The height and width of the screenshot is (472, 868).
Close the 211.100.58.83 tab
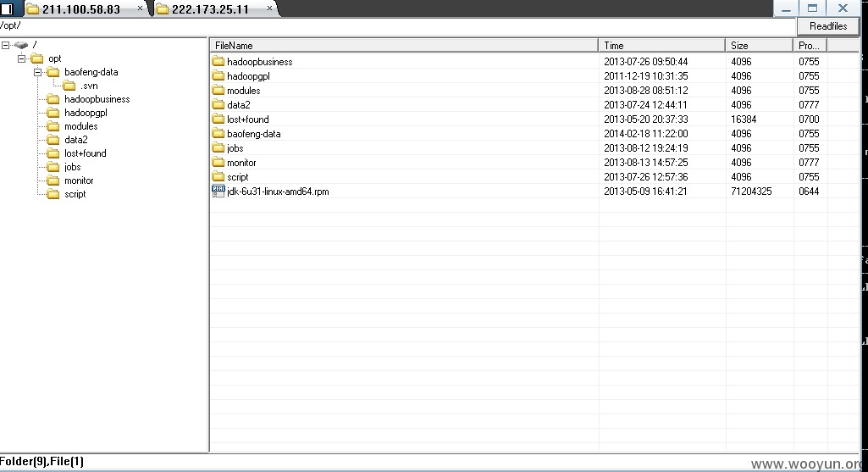pyautogui.click(x=140, y=8)
